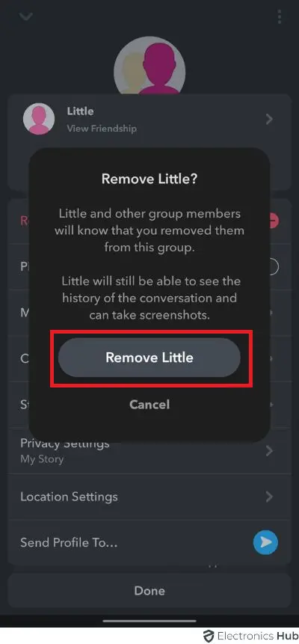
Task: Confirm with the Remove Little button
Action: (149, 358)
